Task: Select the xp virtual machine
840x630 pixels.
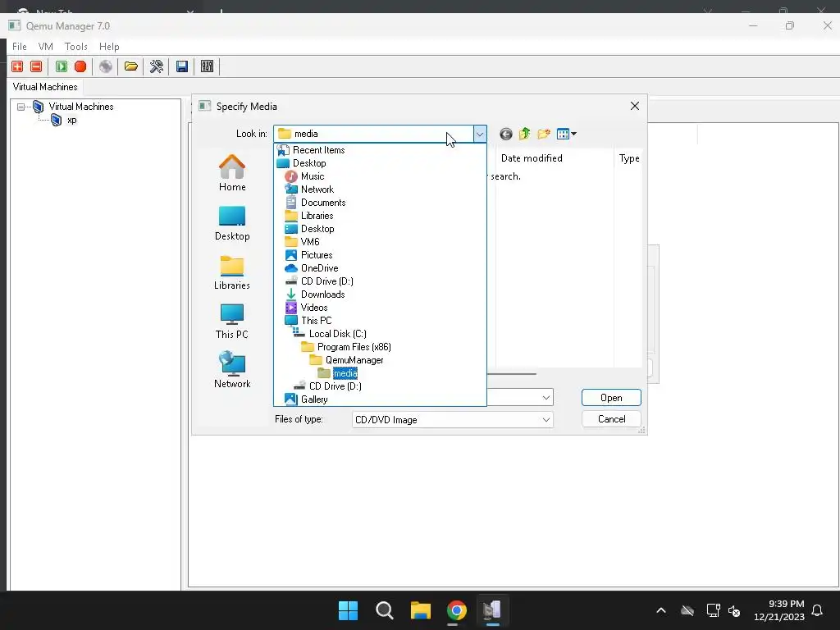Action: click(x=72, y=120)
